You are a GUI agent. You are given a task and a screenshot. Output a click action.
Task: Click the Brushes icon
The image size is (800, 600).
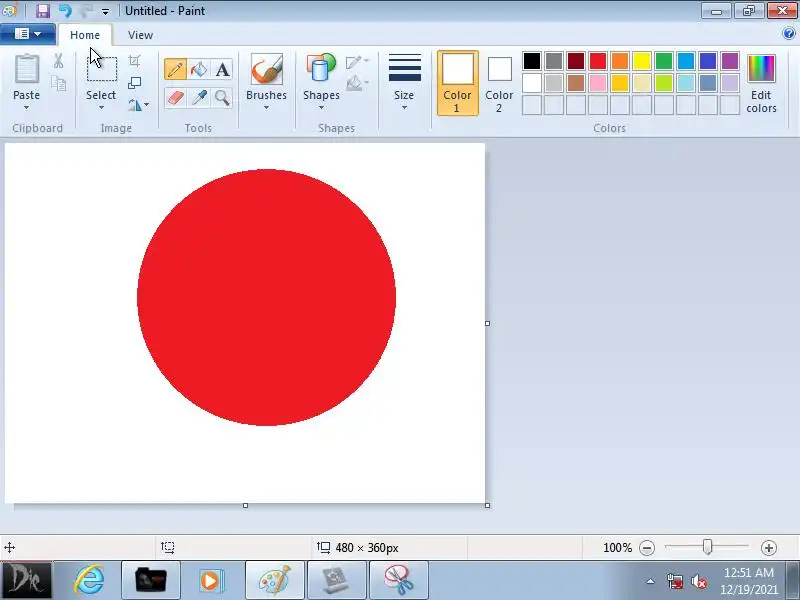266,69
